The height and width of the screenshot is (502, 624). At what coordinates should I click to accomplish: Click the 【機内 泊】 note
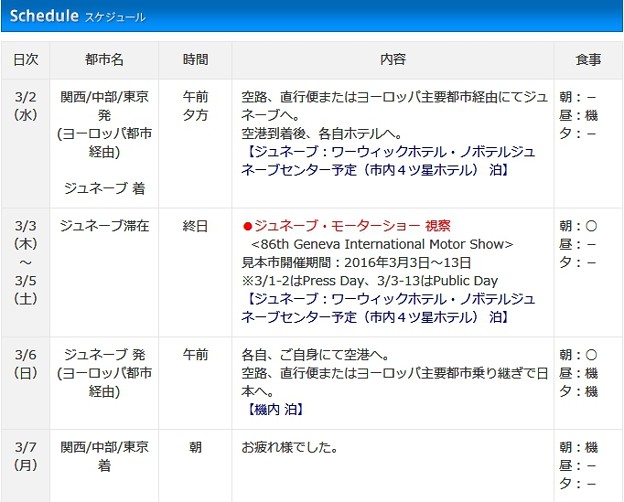[x=275, y=410]
